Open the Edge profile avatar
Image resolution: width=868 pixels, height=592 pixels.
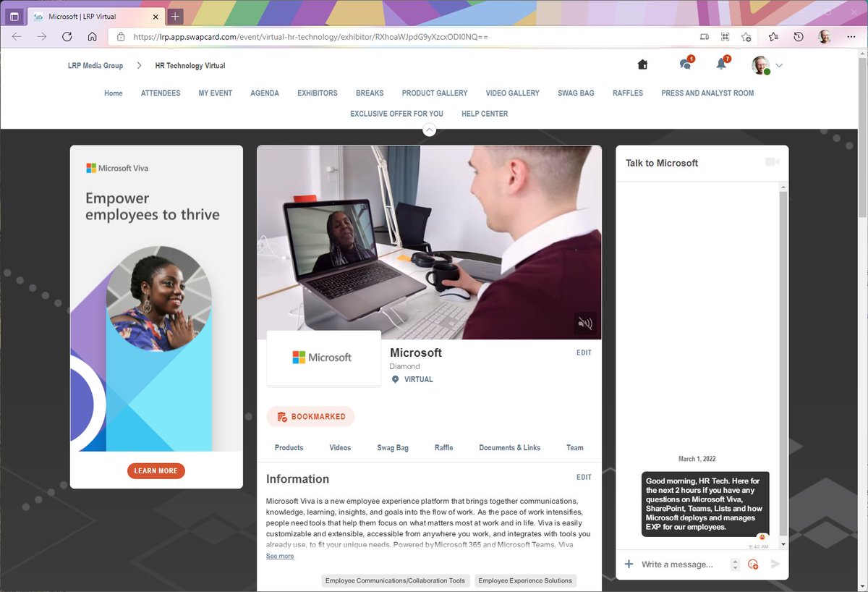[825, 36]
